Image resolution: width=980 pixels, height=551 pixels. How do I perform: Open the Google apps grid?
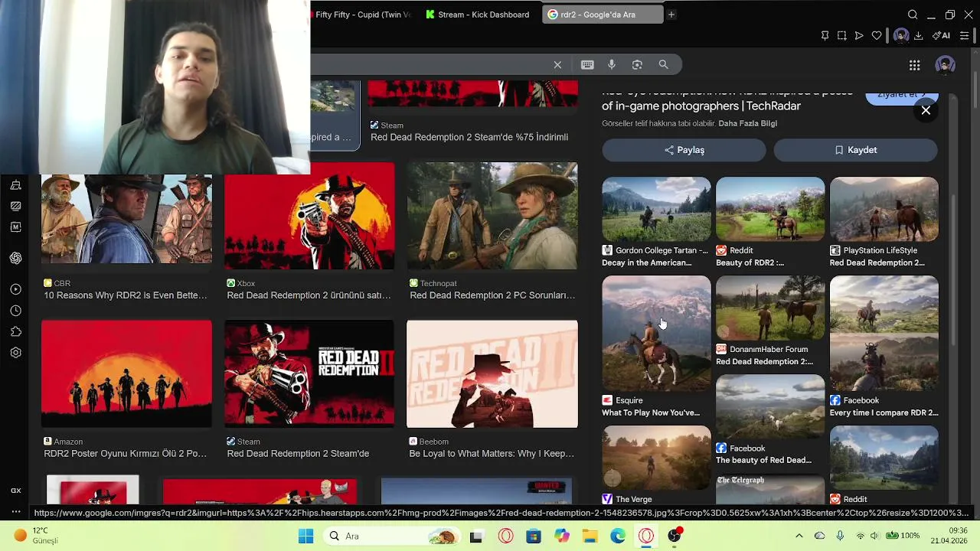point(914,66)
